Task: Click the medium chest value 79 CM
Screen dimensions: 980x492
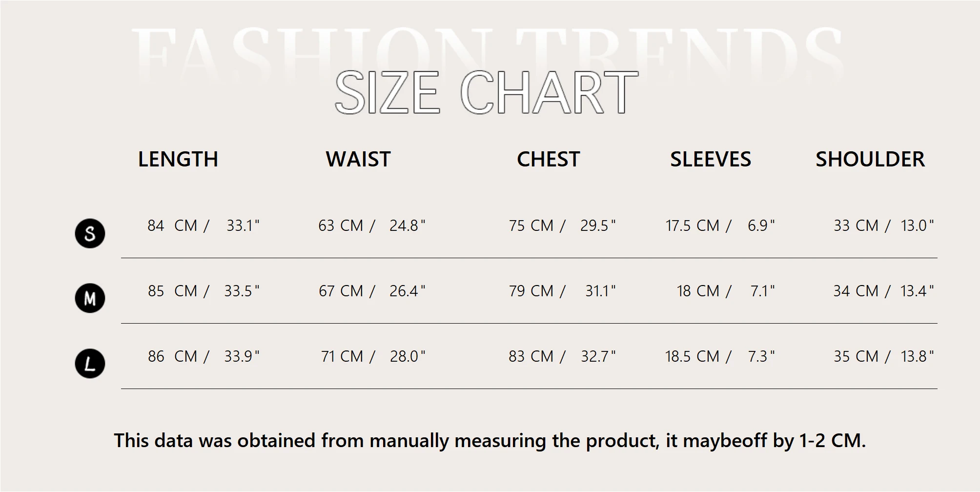Action: (531, 291)
